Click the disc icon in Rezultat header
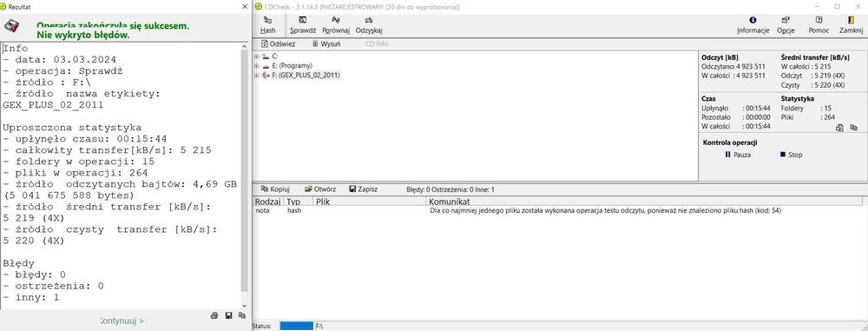Viewport: 868px width, 331px height. (12, 26)
